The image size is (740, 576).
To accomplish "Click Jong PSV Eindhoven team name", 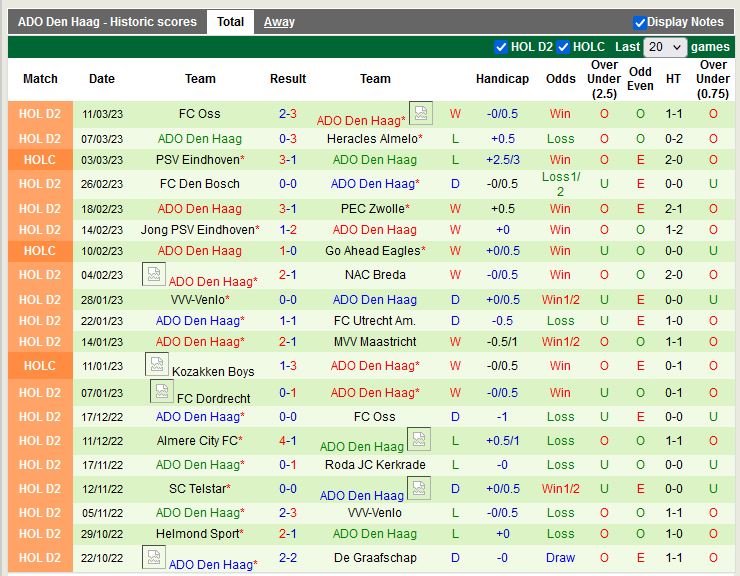I will 200,230.
